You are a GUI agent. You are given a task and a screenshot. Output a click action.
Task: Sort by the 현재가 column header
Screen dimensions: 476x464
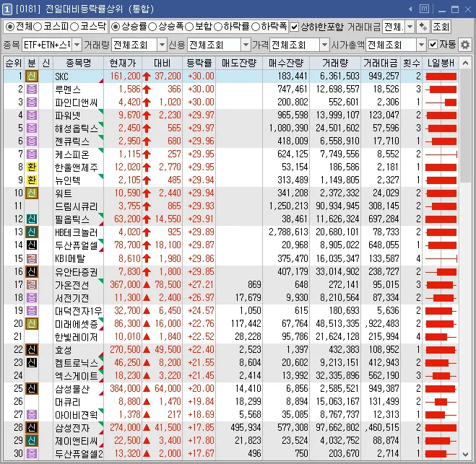(x=123, y=63)
